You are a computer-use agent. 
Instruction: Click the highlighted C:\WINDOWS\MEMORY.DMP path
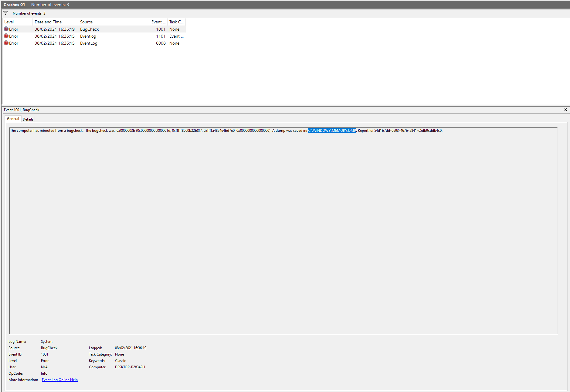point(332,130)
